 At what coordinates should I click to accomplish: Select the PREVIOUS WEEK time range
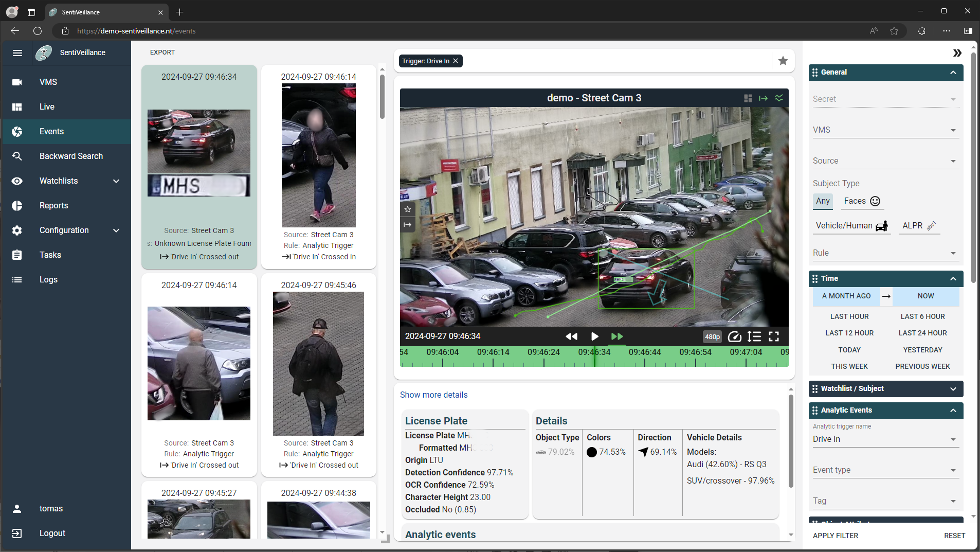pyautogui.click(x=922, y=366)
